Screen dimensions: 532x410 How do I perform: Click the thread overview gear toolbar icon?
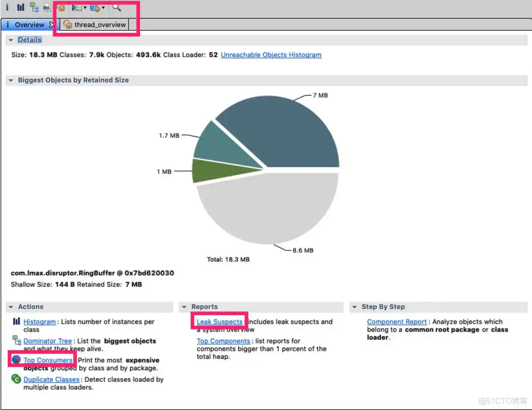tap(61, 7)
